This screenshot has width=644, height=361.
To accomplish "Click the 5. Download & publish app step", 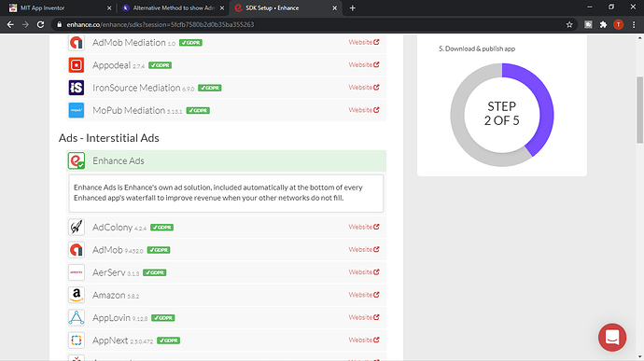I will tap(477, 49).
